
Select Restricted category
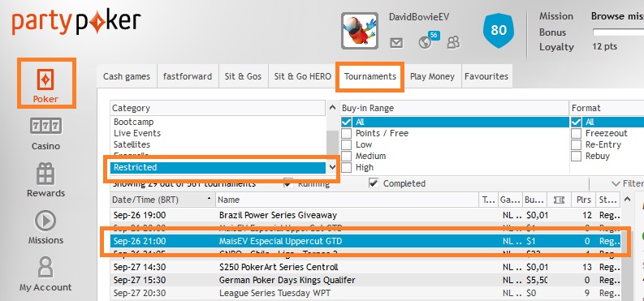click(x=218, y=167)
